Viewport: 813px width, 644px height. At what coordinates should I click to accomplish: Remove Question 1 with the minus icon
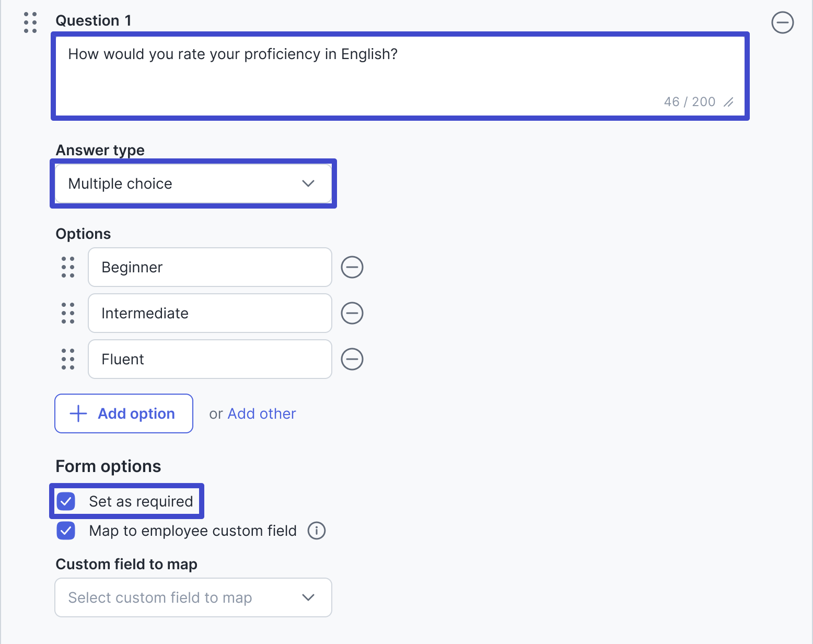tap(782, 22)
